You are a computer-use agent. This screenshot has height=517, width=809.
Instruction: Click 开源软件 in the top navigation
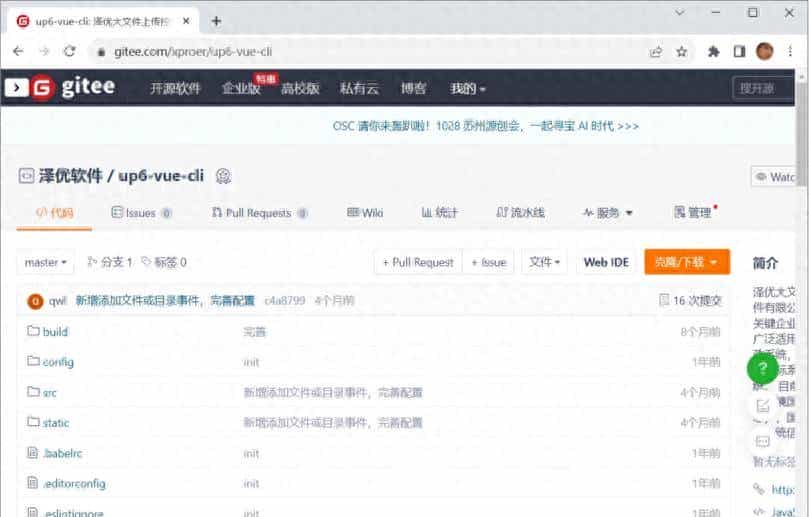pyautogui.click(x=175, y=88)
